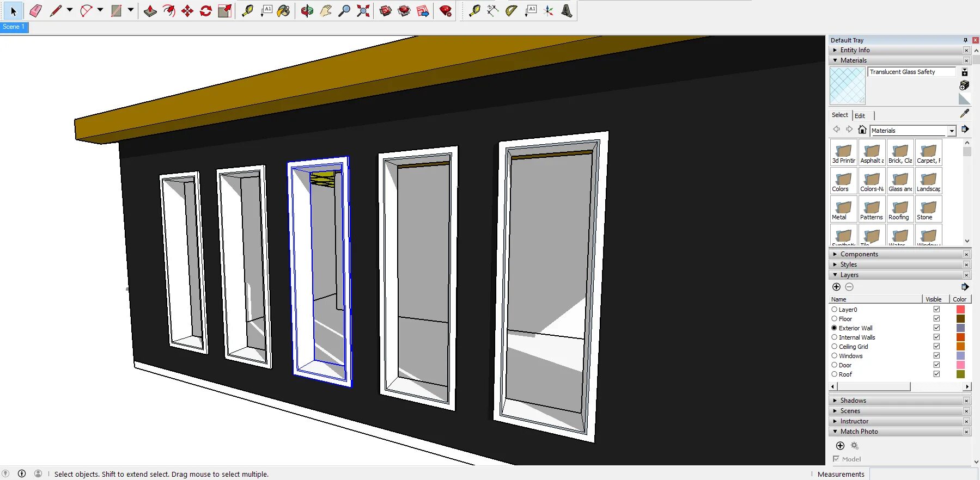Viewport: 980px width, 480px height.
Task: Click the Layer0 red color swatch
Action: 960,310
